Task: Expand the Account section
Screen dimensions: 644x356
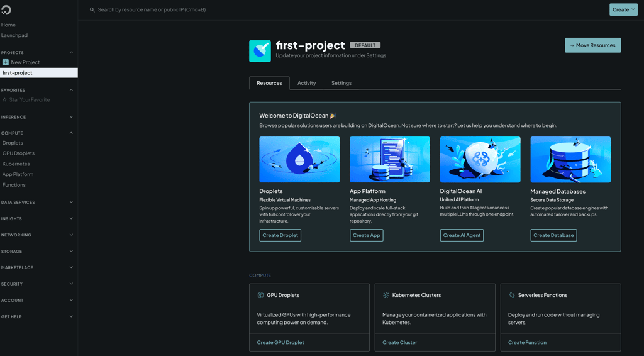Action: click(37, 301)
